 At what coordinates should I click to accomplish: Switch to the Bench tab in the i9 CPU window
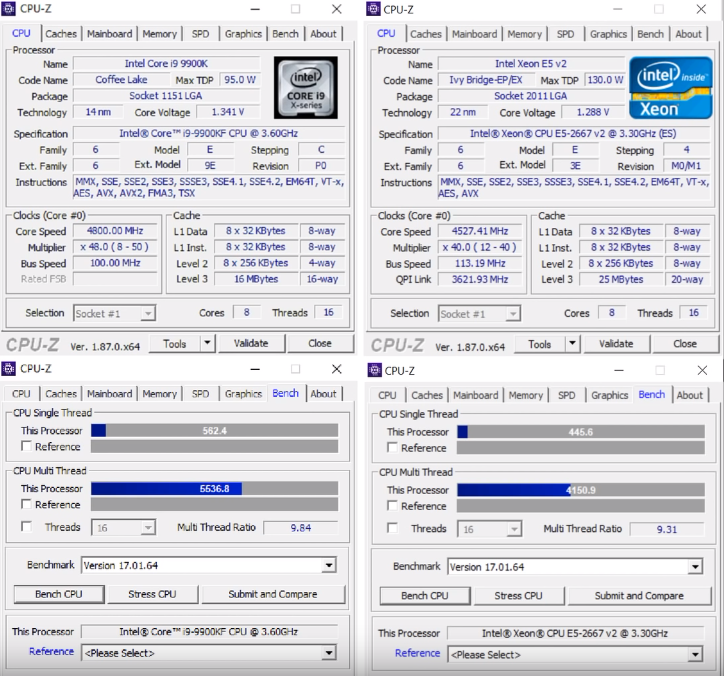pyautogui.click(x=285, y=34)
